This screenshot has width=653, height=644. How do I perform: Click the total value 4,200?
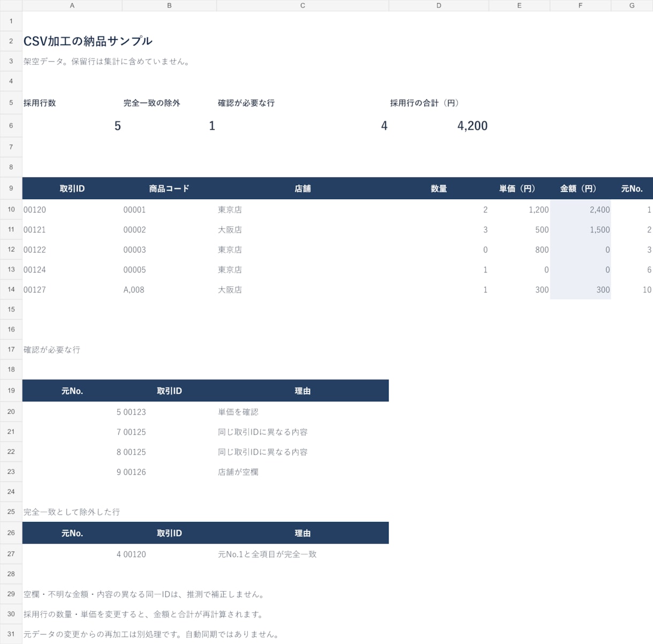point(472,126)
